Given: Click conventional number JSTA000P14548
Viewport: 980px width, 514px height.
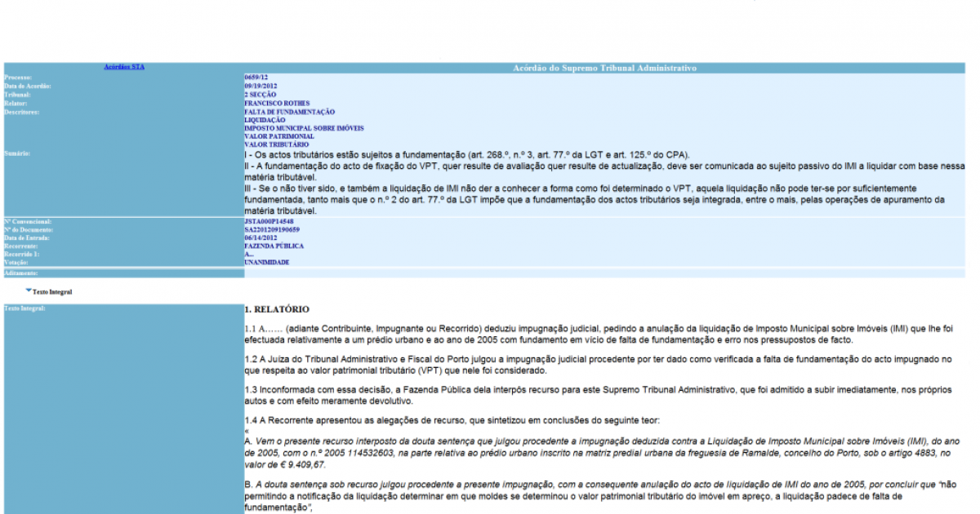Looking at the screenshot, I should (269, 221).
